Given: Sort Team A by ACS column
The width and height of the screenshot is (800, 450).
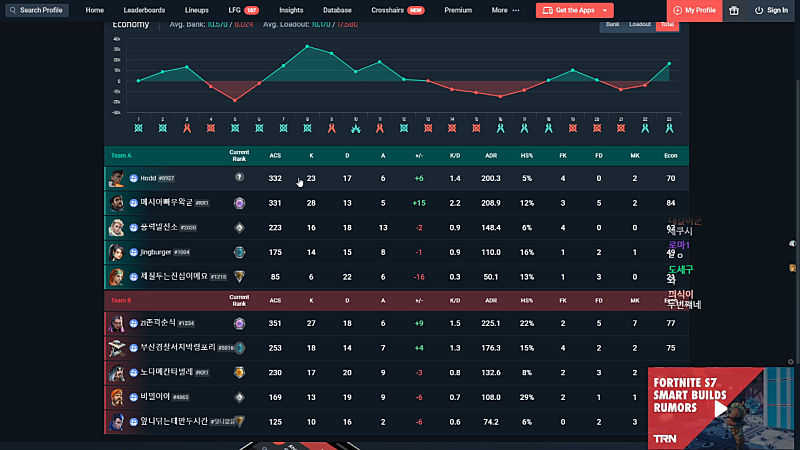Looking at the screenshot, I should (x=275, y=156).
